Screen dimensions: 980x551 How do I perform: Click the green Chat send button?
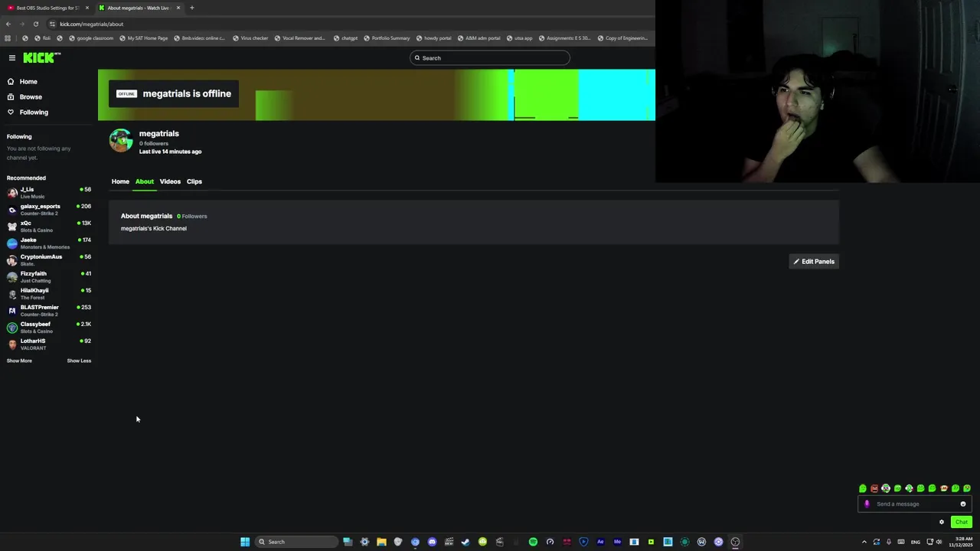(x=962, y=522)
